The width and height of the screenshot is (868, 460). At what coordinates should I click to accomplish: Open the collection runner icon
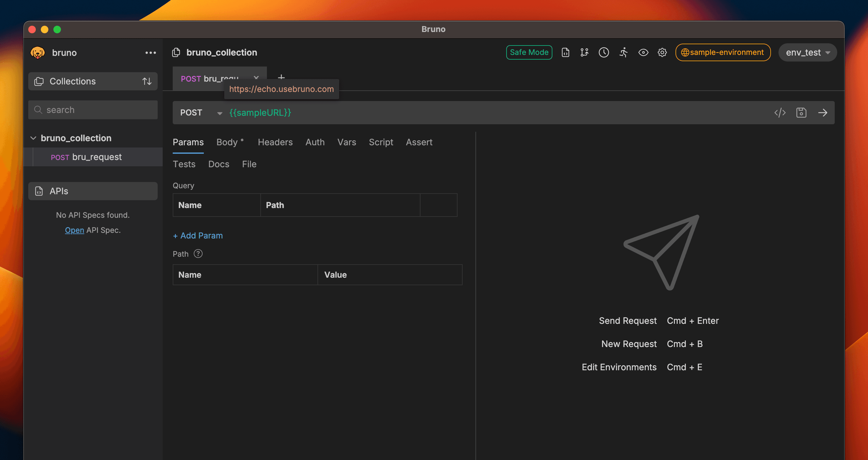point(623,52)
